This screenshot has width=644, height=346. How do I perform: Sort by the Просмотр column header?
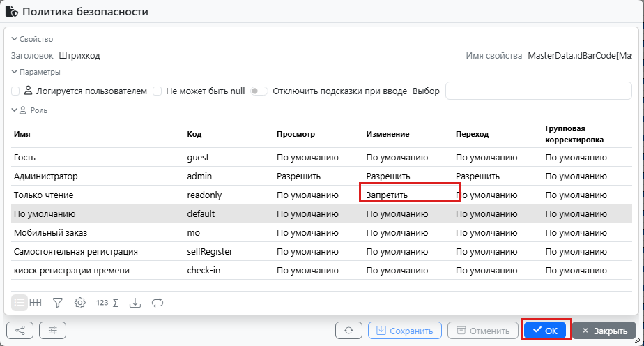(x=296, y=134)
